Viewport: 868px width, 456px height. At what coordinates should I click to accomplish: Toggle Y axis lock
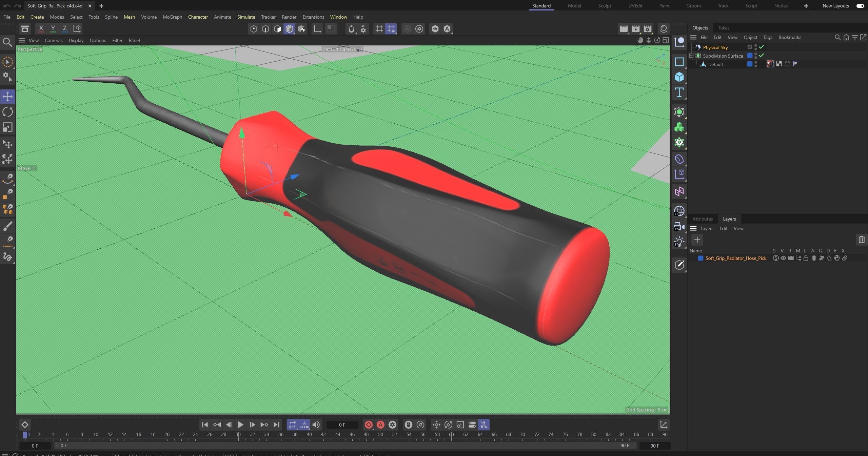click(x=53, y=29)
